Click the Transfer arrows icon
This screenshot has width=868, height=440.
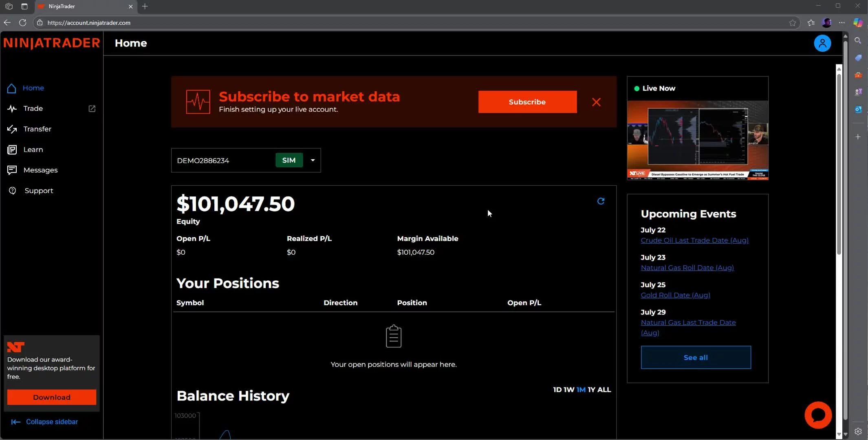[x=12, y=129]
